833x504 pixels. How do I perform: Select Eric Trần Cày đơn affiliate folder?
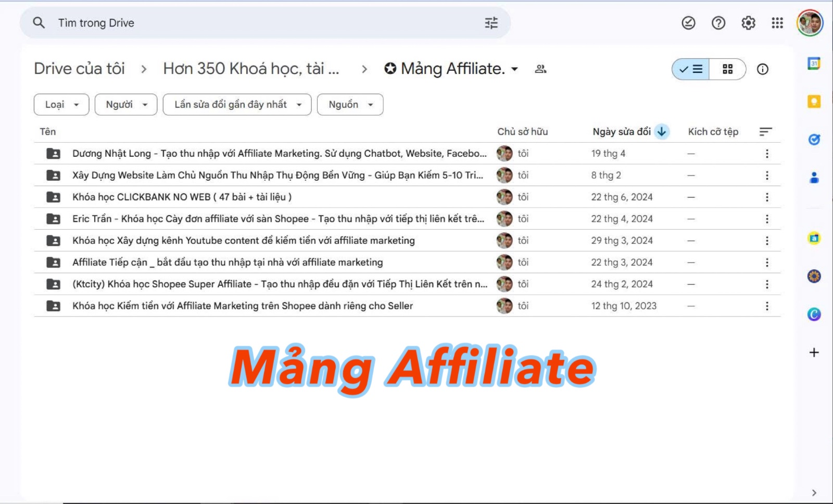click(x=407, y=219)
